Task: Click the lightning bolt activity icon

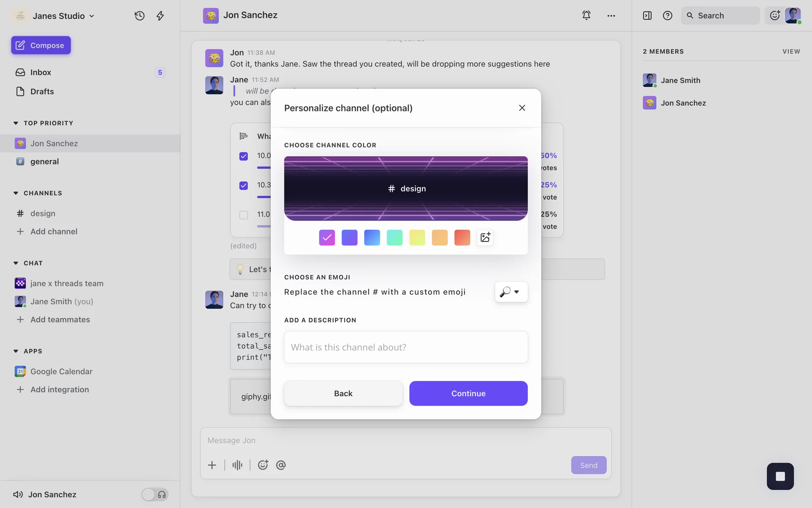Action: tap(160, 16)
